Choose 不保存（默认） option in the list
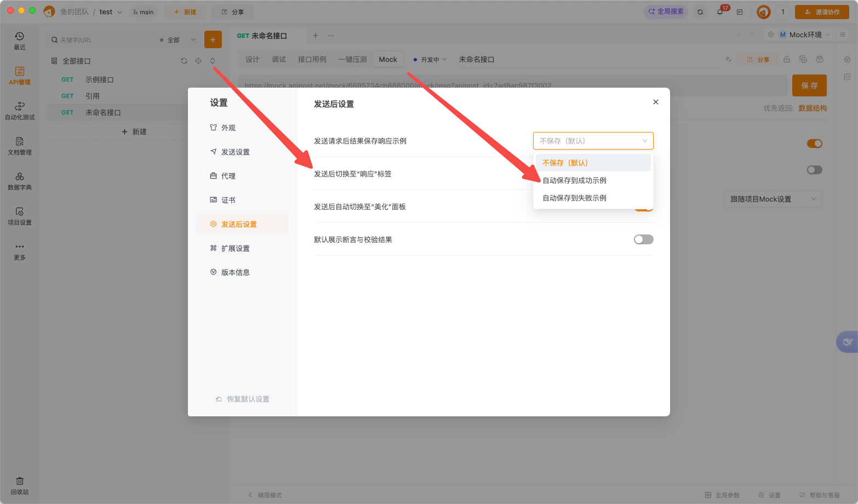This screenshot has width=858, height=504. point(593,163)
